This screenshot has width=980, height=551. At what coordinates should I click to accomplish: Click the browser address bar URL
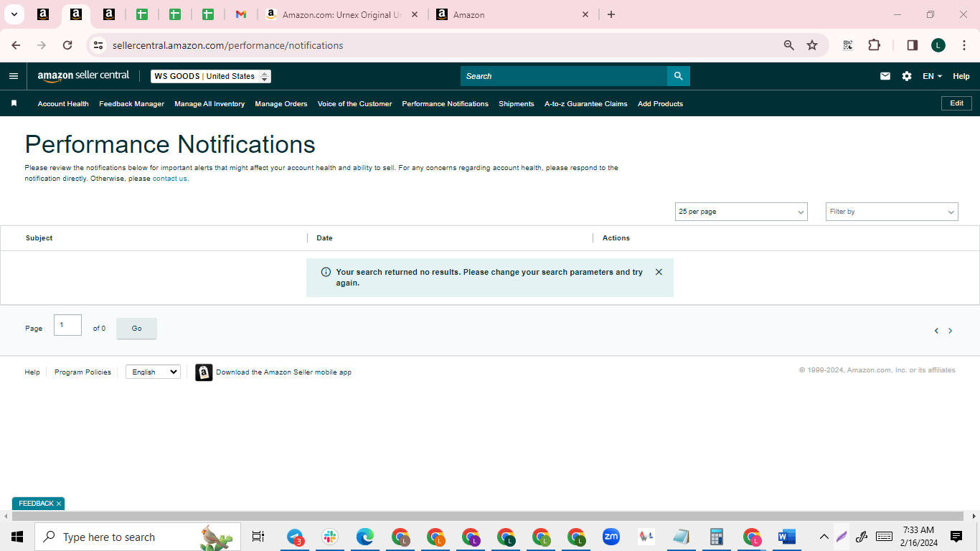(x=227, y=45)
